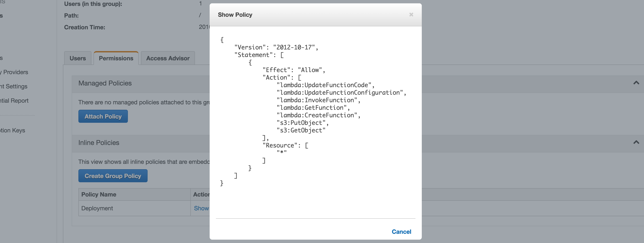Select the Deployment policy name cell

click(x=97, y=208)
